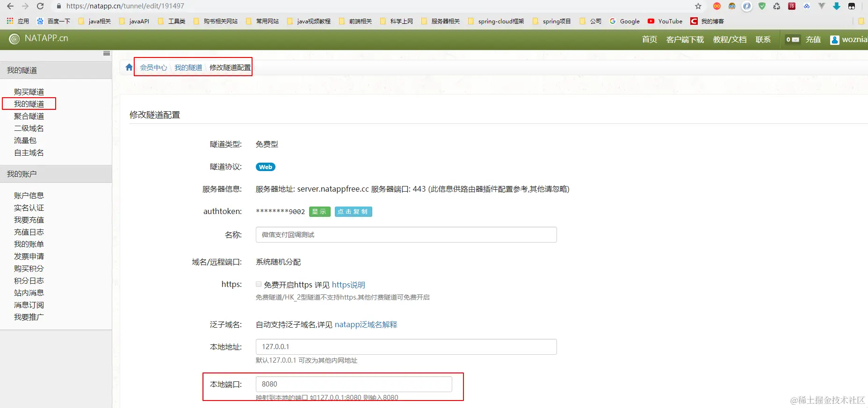This screenshot has height=408, width=868.
Task: Expand the 购书相关网站 bookmark folder
Action: (x=216, y=21)
